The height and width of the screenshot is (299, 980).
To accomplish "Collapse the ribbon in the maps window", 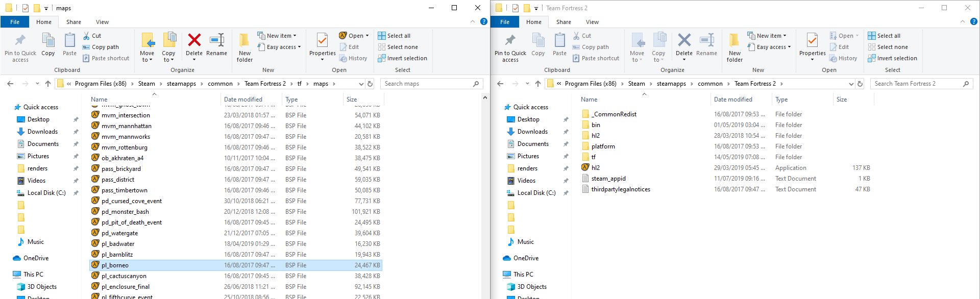I will 473,21.
